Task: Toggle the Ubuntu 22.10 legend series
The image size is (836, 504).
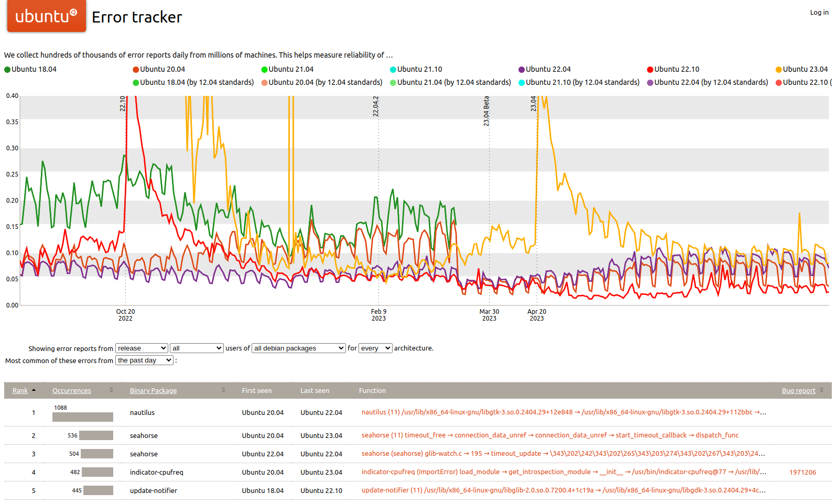Action: 673,69
